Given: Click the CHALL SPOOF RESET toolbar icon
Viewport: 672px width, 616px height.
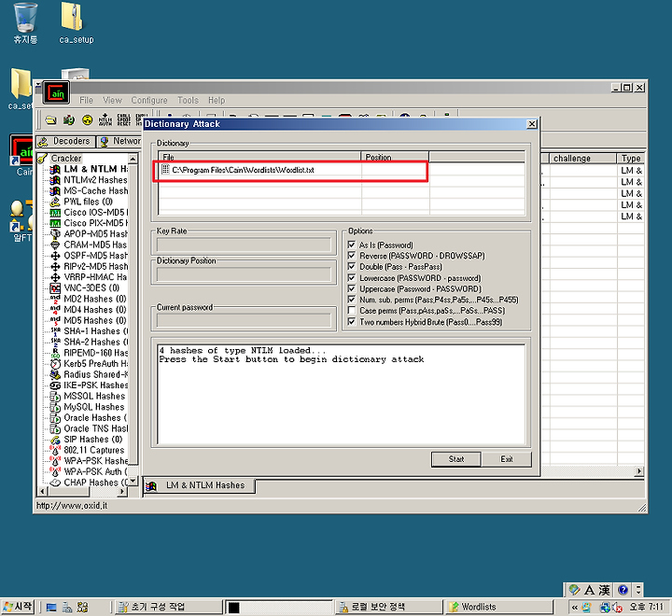Looking at the screenshot, I should click(124, 120).
